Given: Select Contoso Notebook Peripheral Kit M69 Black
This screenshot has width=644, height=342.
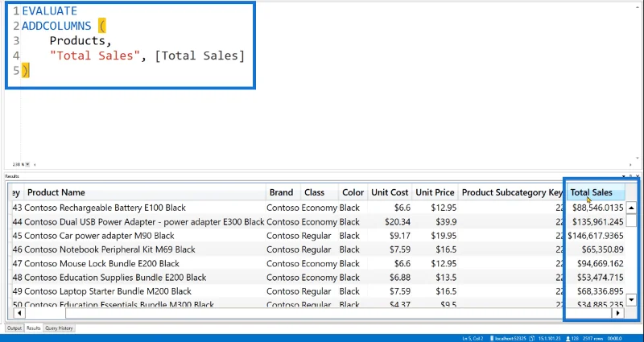Looking at the screenshot, I should 109,249.
